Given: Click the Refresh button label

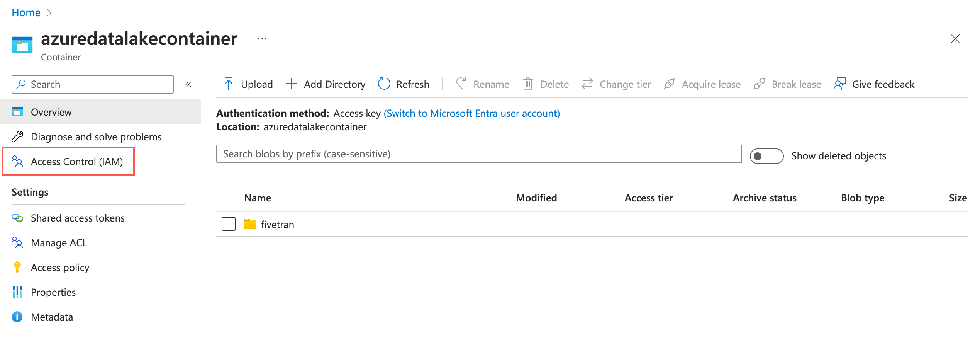Looking at the screenshot, I should 413,84.
